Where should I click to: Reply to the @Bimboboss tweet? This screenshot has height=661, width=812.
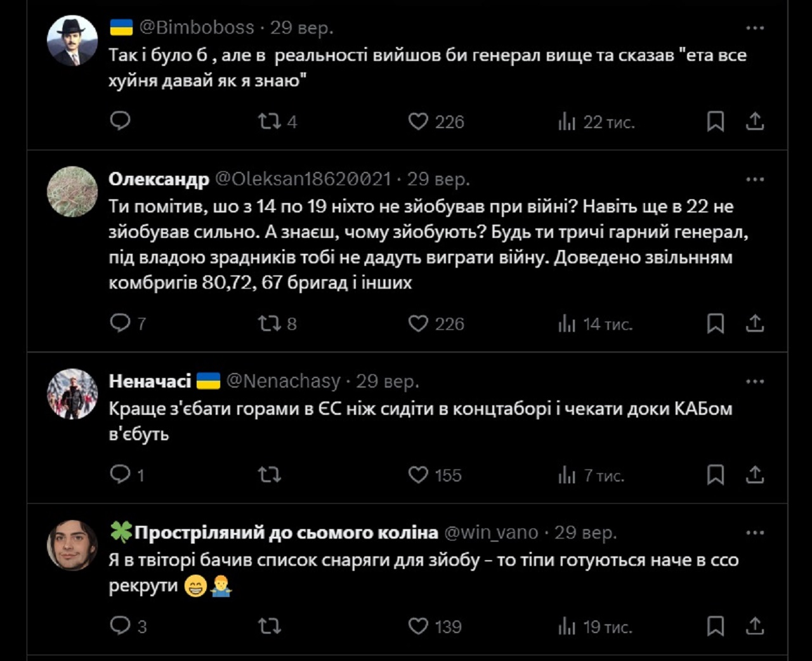[x=120, y=121]
